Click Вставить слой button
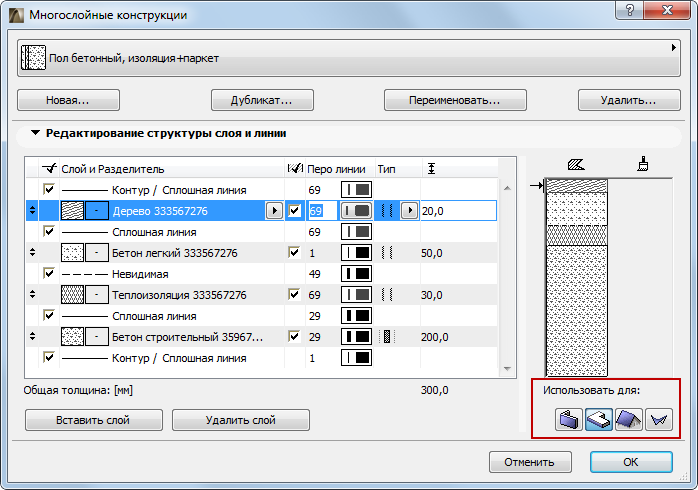 [93, 420]
